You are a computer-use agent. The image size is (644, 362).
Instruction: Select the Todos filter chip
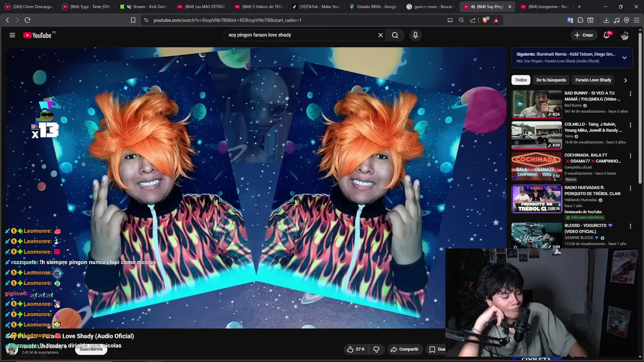click(x=521, y=80)
